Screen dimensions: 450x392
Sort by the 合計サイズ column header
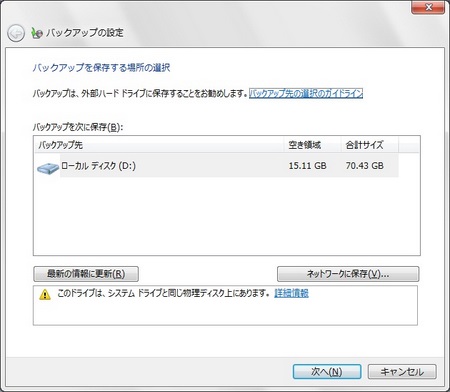(370, 145)
